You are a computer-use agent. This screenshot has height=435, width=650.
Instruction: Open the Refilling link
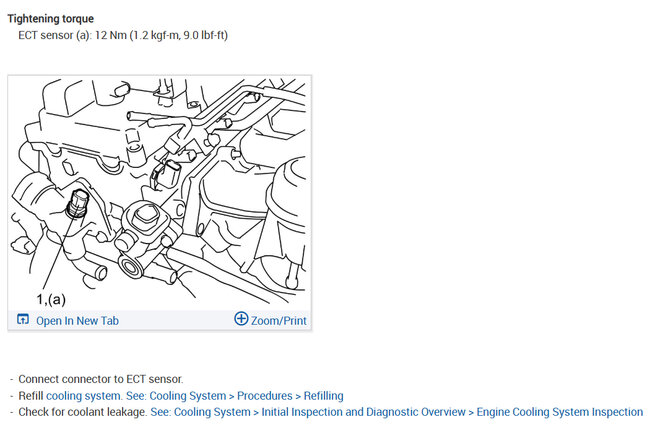pos(323,396)
